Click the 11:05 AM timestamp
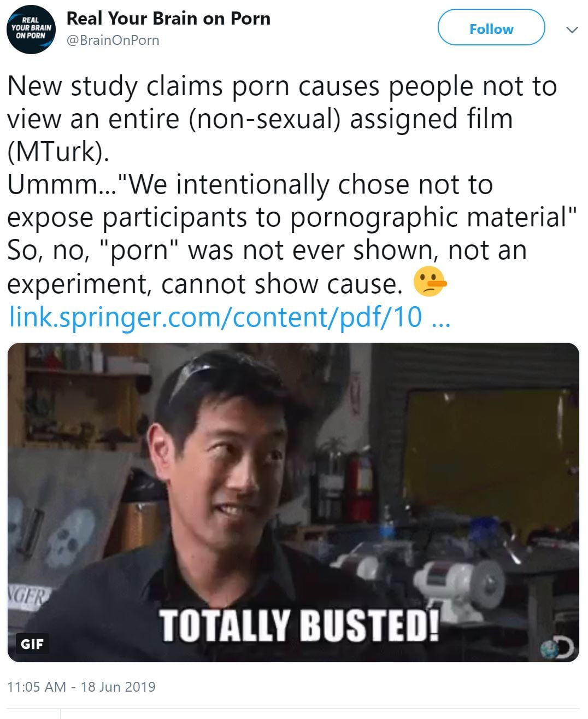Viewport: 588px width, 719px height. click(x=37, y=687)
